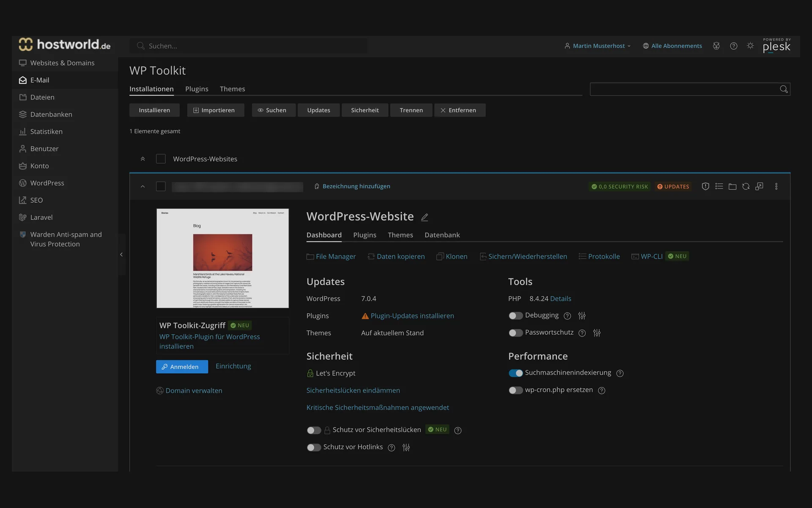
Task: Open Warden Anti-spam and Virus Protection
Action: (65, 239)
